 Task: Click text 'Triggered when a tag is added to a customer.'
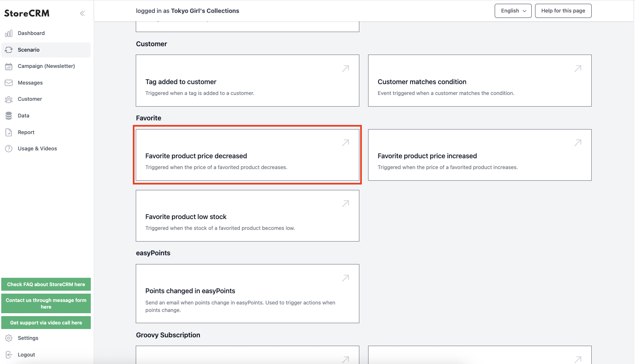200,93
